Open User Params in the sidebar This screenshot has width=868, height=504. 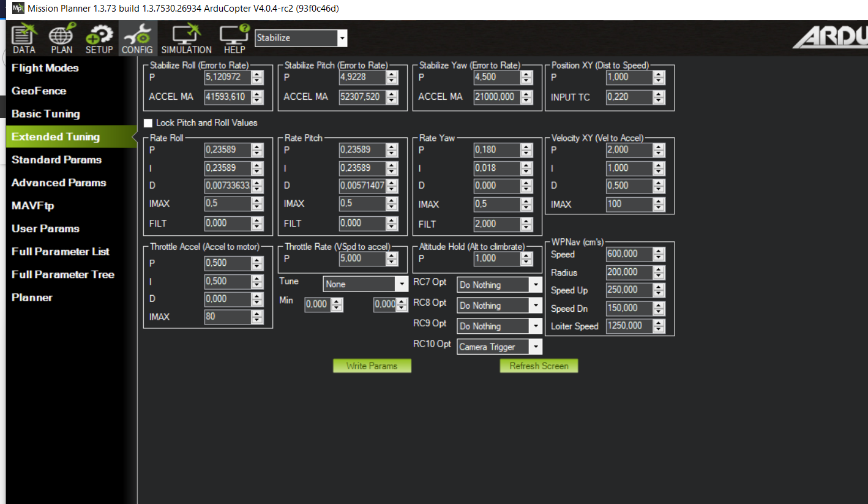coord(45,228)
